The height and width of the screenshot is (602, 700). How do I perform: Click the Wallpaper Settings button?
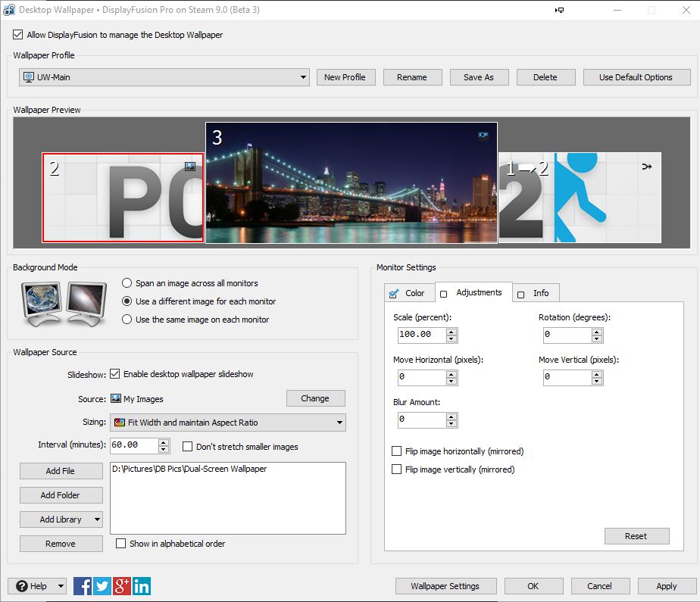[x=445, y=586]
